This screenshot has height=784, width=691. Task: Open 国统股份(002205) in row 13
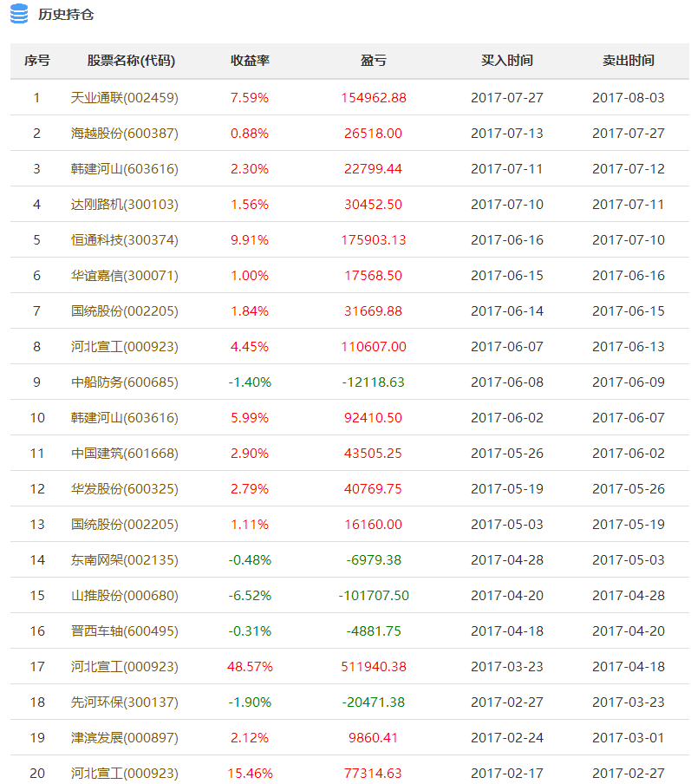tap(124, 524)
